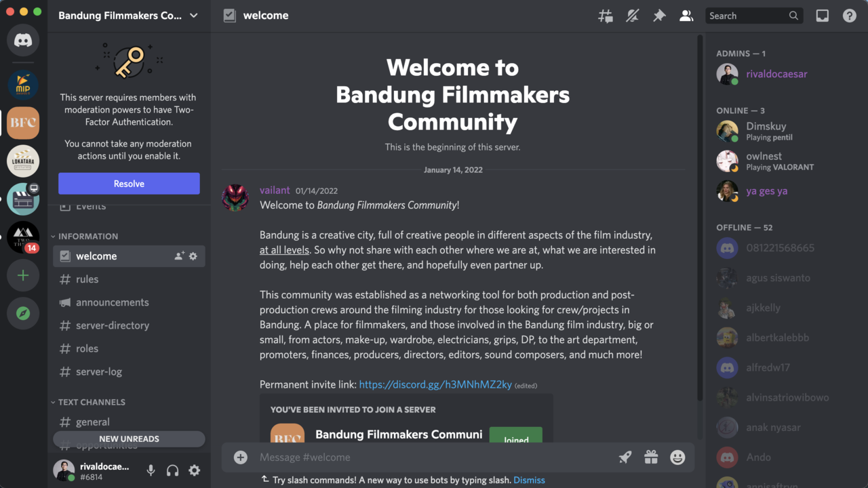Deafen with the headphones icon
Image resolution: width=868 pixels, height=488 pixels.
(173, 470)
